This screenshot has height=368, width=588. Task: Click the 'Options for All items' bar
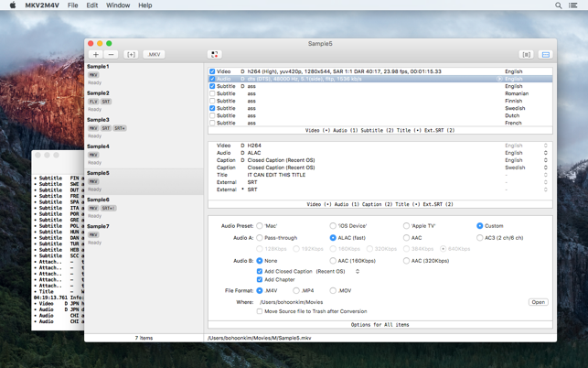[x=380, y=324]
